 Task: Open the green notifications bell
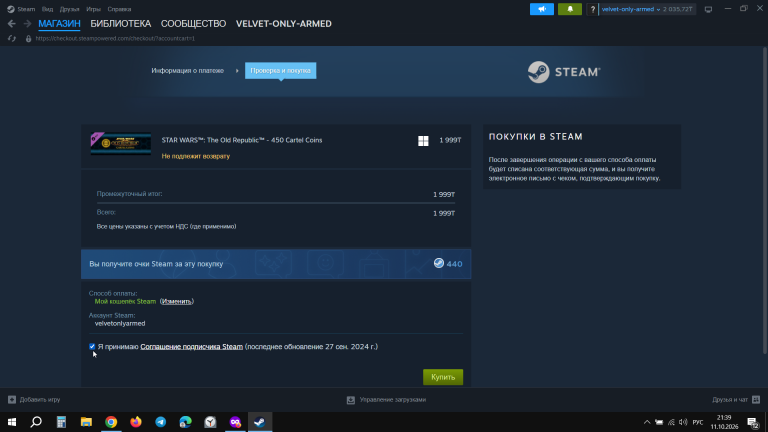(x=570, y=9)
